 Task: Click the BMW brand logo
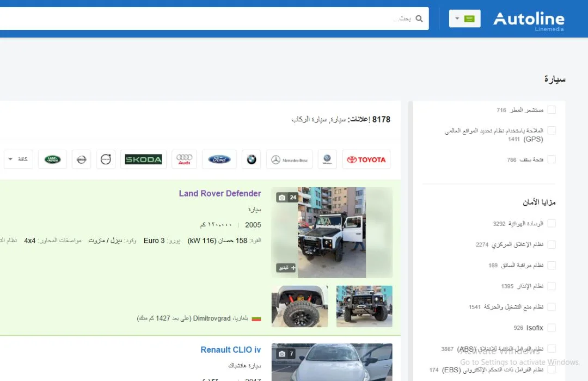(251, 159)
